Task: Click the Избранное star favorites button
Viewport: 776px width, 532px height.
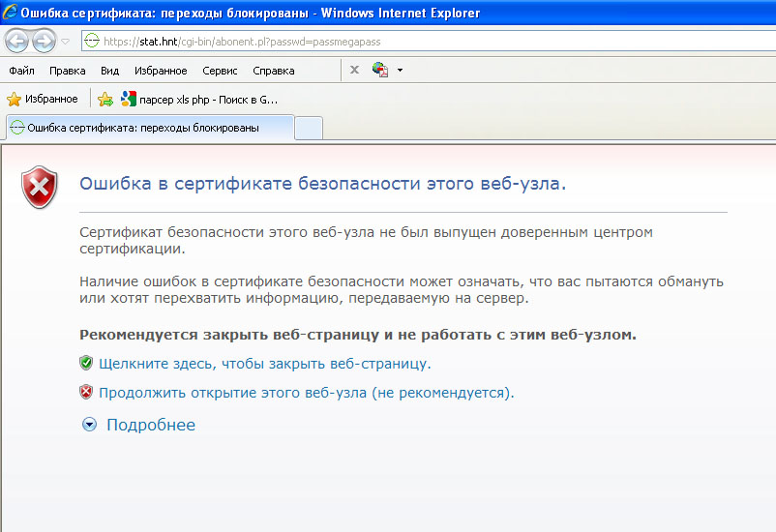Action: click(x=43, y=99)
